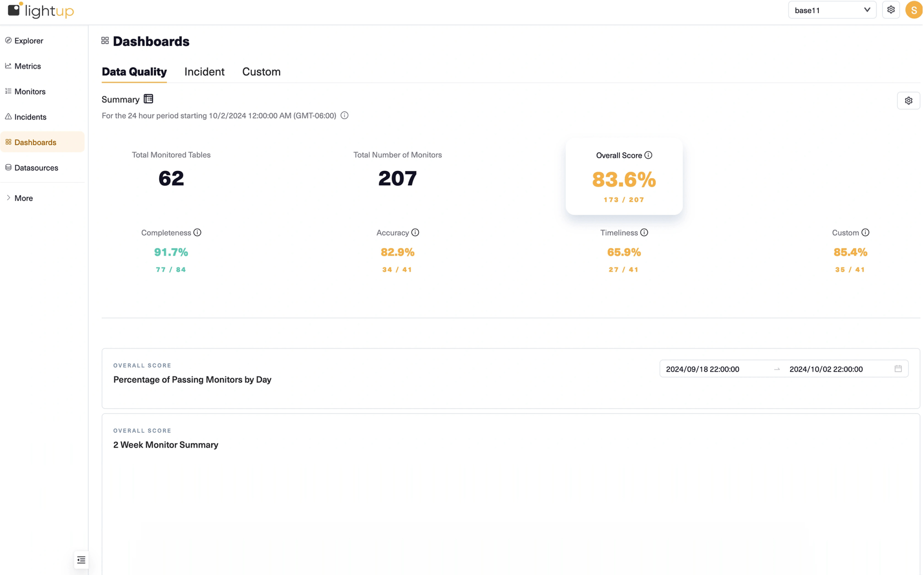Image resolution: width=924 pixels, height=575 pixels.
Task: Click the Completeness info indicator
Action: click(198, 232)
